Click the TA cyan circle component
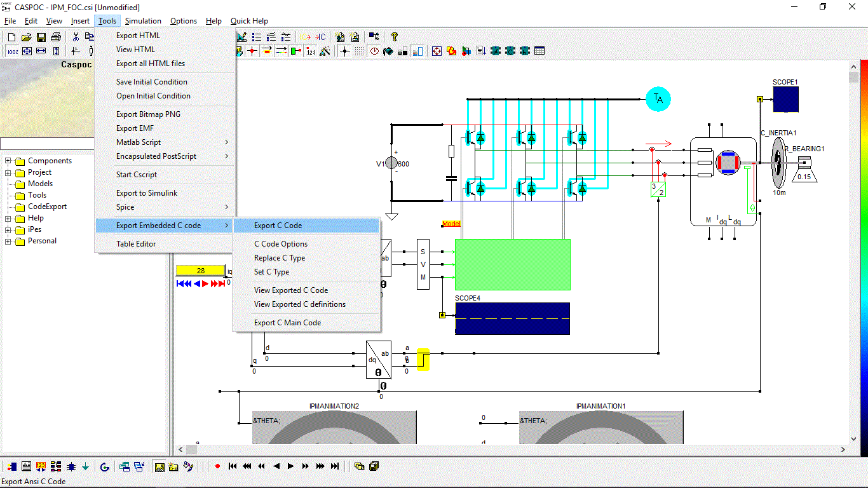This screenshot has height=488, width=868. (658, 98)
